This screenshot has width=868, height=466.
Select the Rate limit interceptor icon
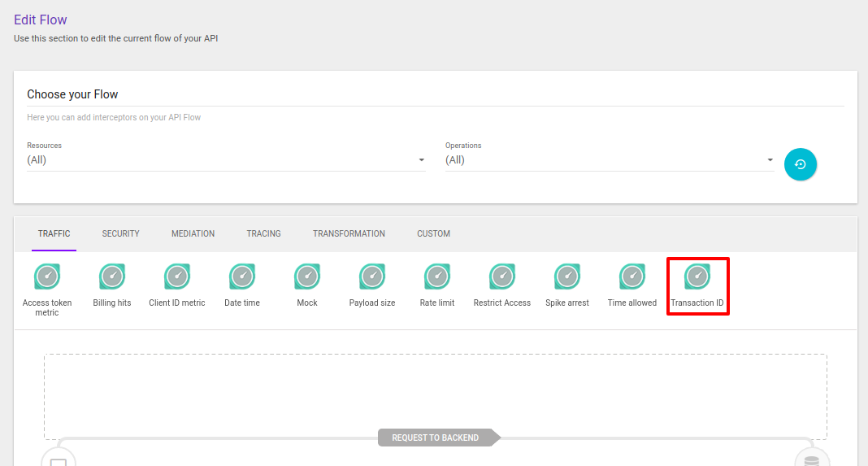437,277
